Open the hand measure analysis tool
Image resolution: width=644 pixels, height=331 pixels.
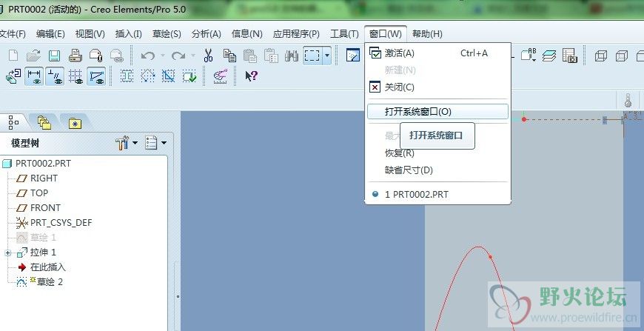[x=221, y=77]
